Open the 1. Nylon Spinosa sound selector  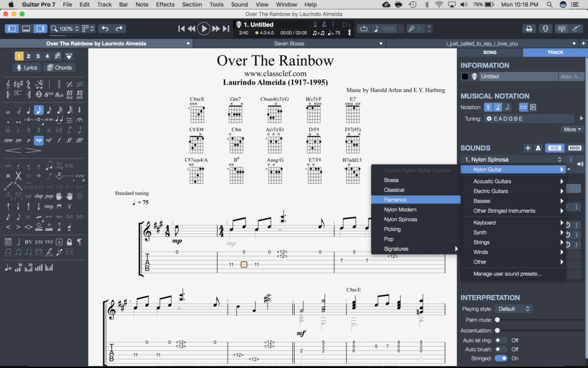[x=513, y=160]
